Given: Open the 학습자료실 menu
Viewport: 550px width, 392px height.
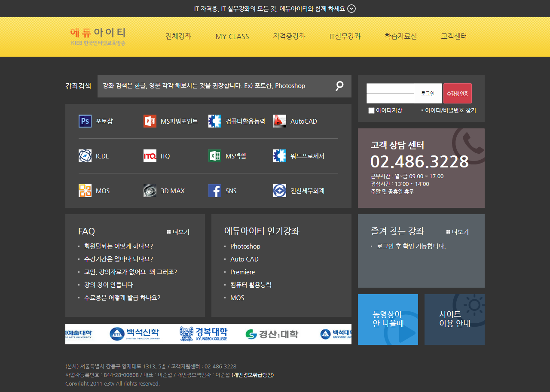Looking at the screenshot, I should coord(401,36).
